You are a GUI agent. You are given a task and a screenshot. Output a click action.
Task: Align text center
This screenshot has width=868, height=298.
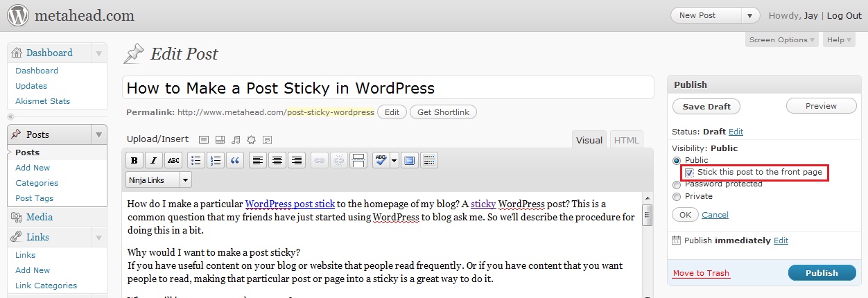click(x=277, y=160)
